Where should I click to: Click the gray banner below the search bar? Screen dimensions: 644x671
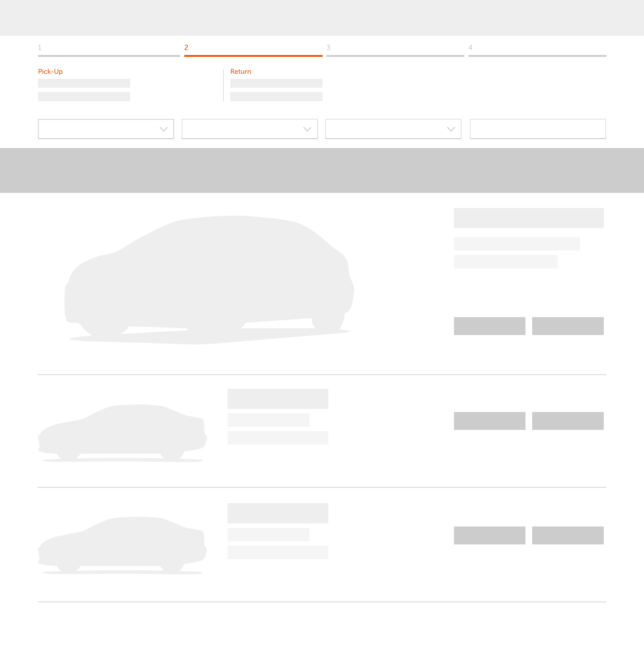(322, 170)
